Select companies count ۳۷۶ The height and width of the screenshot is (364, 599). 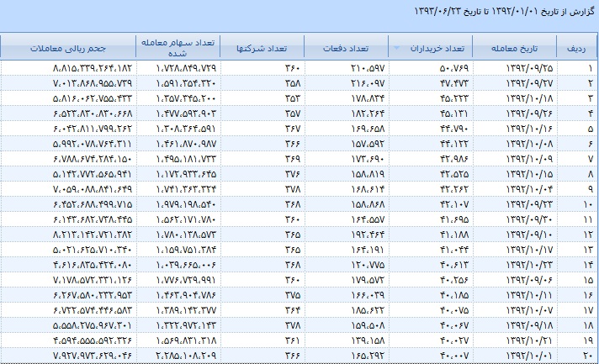pos(293,174)
